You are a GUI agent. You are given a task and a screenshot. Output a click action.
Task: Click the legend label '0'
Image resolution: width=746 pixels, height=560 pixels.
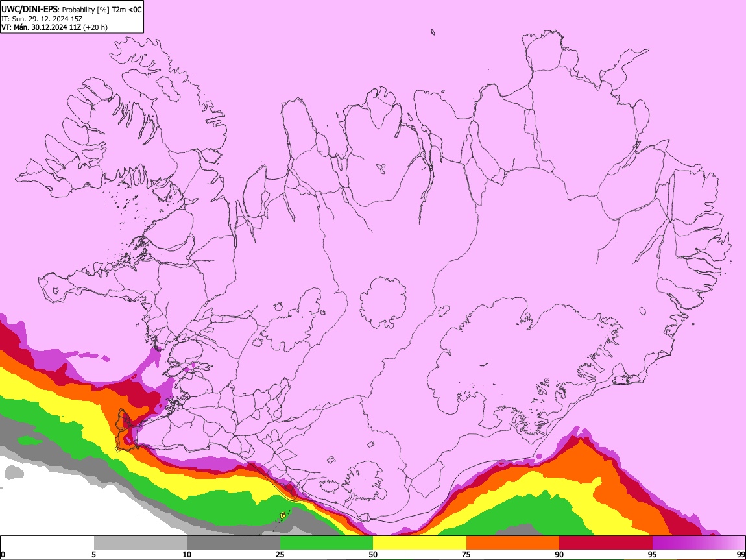[x=3, y=555]
